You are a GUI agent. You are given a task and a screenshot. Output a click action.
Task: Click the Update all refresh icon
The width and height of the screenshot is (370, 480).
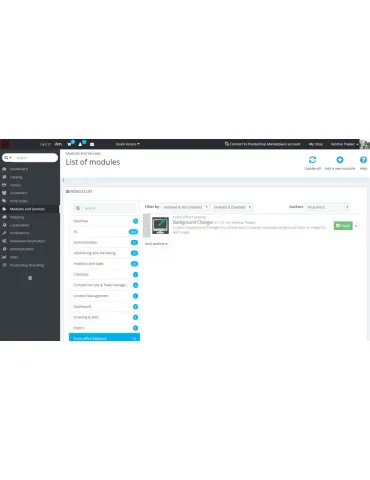click(312, 160)
